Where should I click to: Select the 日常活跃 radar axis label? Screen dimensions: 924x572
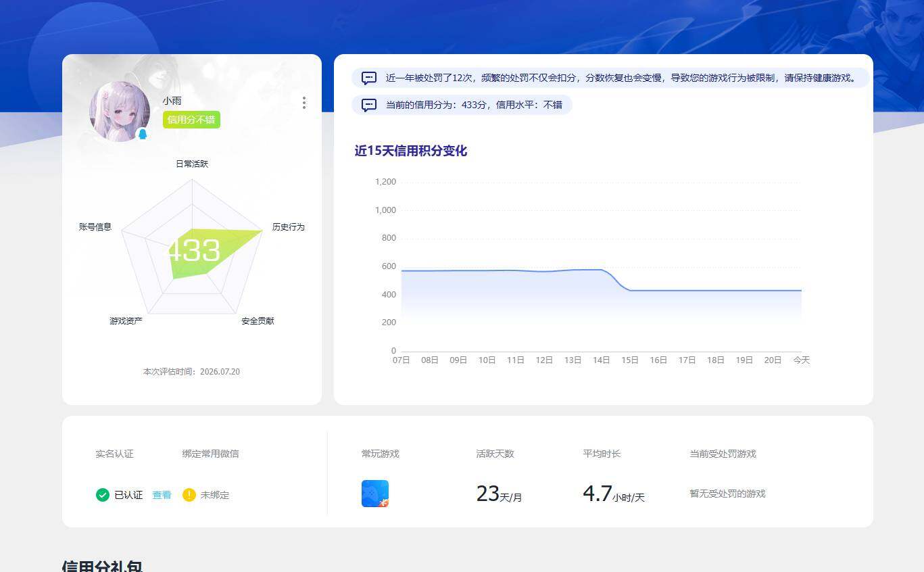point(192,164)
